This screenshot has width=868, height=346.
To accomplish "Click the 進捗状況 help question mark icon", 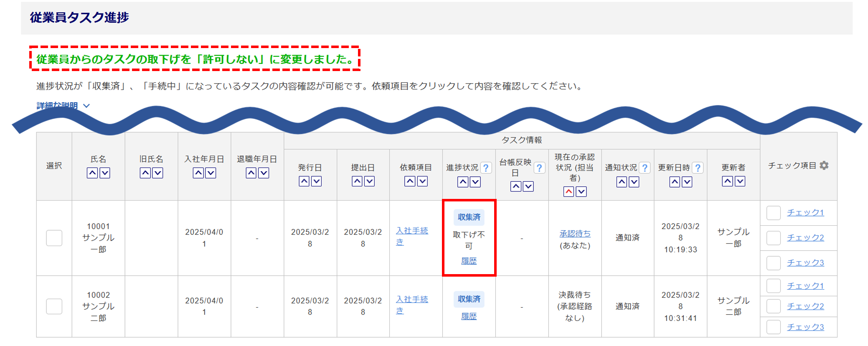I will [x=486, y=168].
